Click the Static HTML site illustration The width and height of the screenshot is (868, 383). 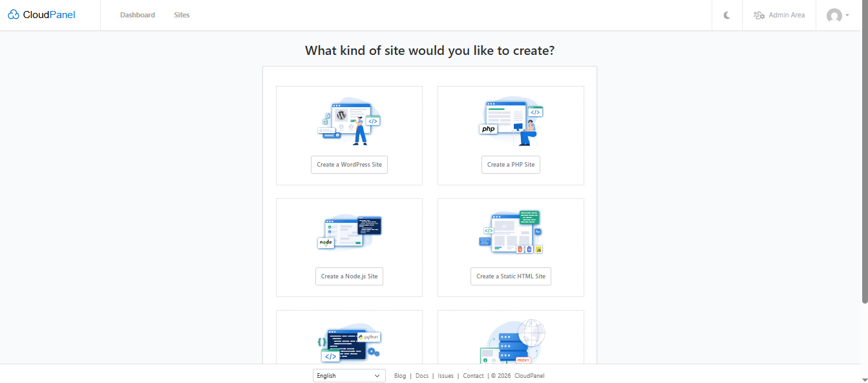coord(511,233)
